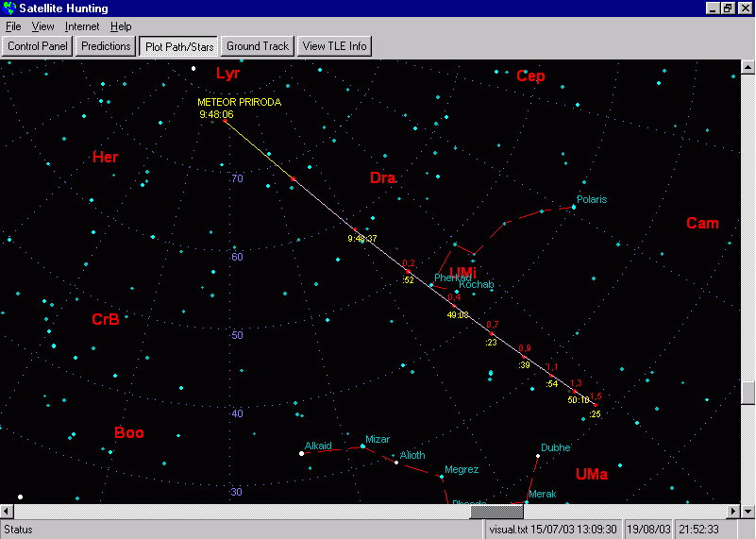The image size is (756, 539).
Task: Switch to the Predictions tab
Action: (106, 46)
